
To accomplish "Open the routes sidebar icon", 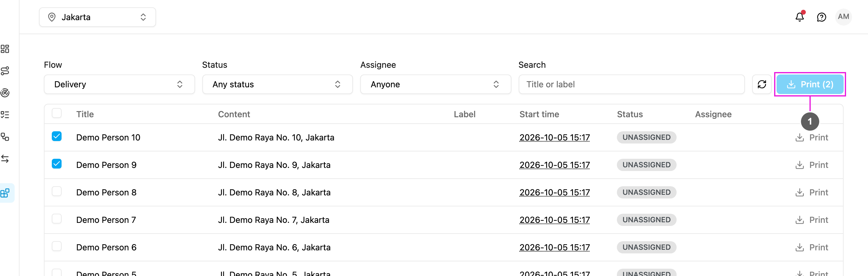I will [x=5, y=71].
